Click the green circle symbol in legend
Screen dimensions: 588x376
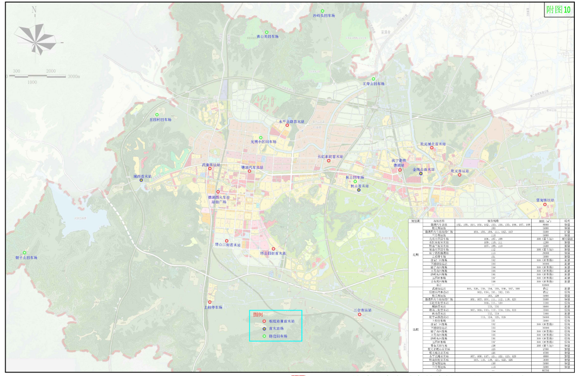tap(264, 336)
